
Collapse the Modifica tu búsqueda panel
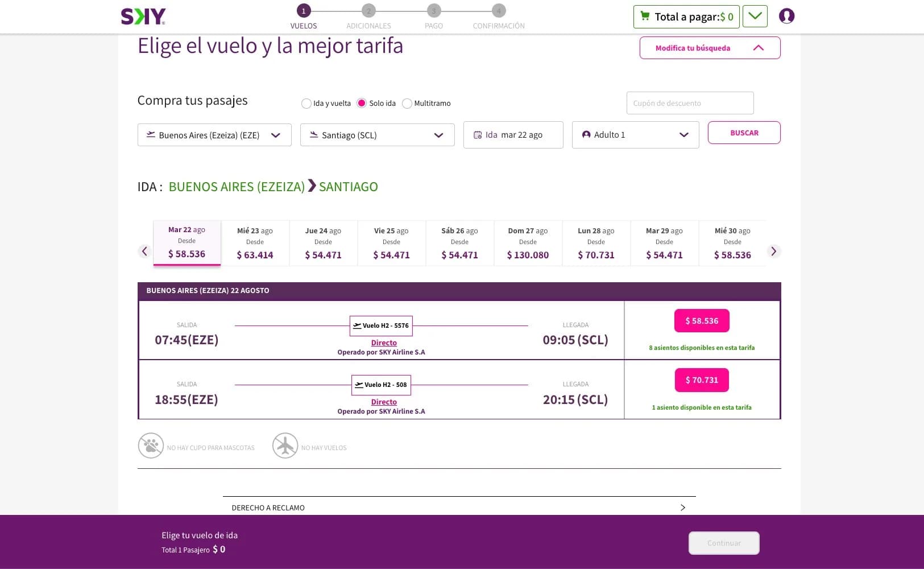pos(710,48)
